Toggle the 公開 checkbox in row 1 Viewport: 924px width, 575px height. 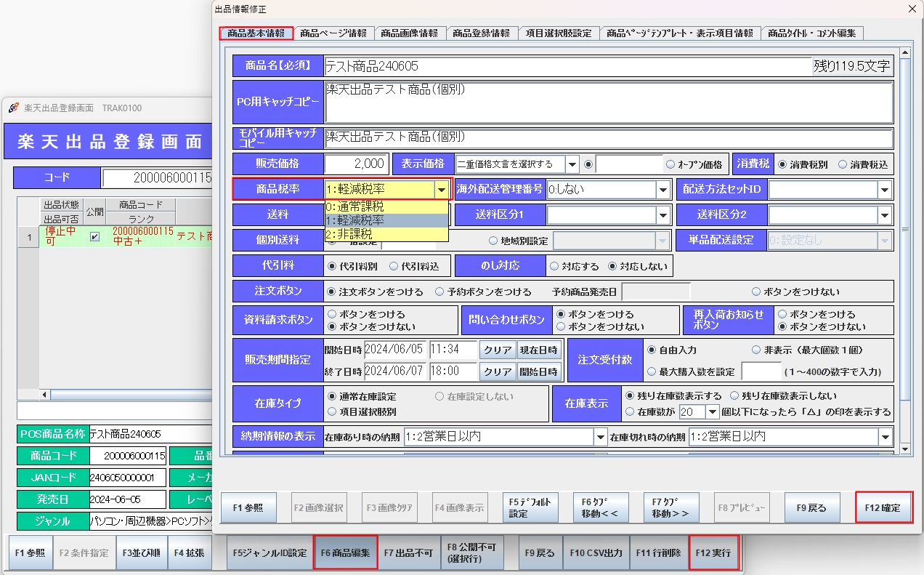tap(94, 237)
